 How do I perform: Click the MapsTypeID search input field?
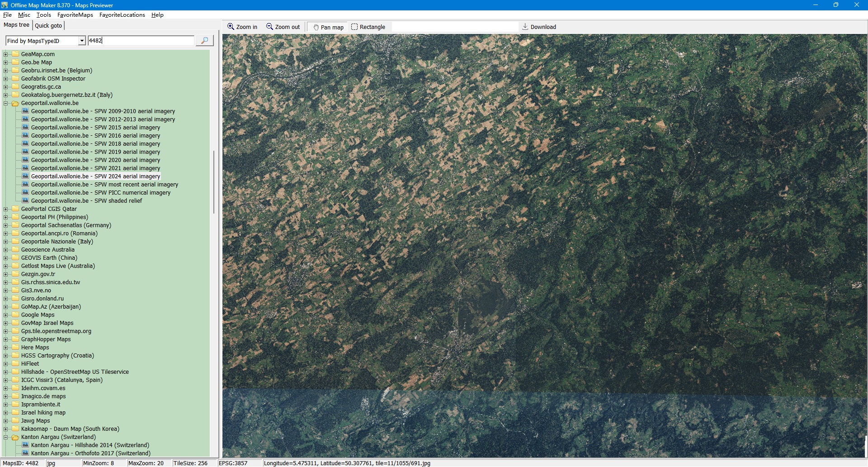[141, 41]
